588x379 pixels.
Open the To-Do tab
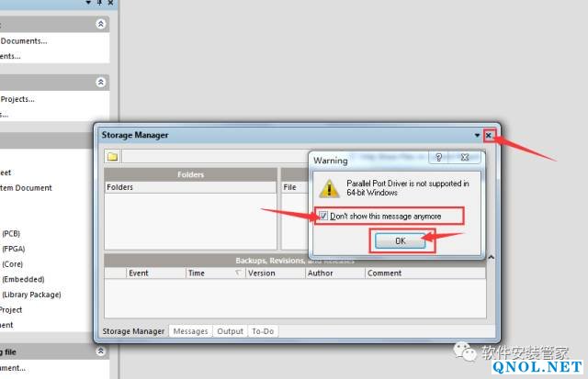coord(263,331)
